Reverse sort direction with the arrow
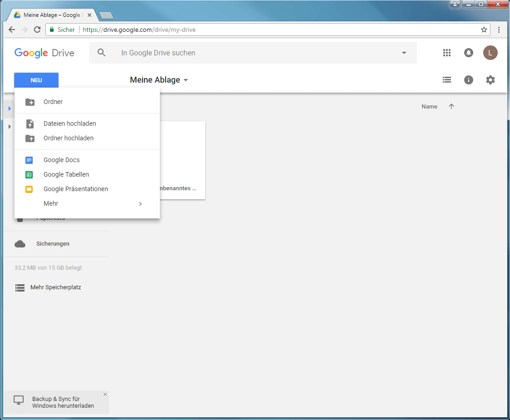510x420 pixels. (451, 106)
